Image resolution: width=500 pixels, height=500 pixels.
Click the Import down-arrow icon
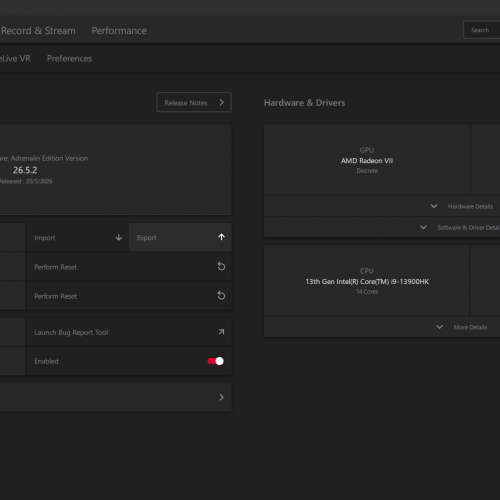click(119, 237)
